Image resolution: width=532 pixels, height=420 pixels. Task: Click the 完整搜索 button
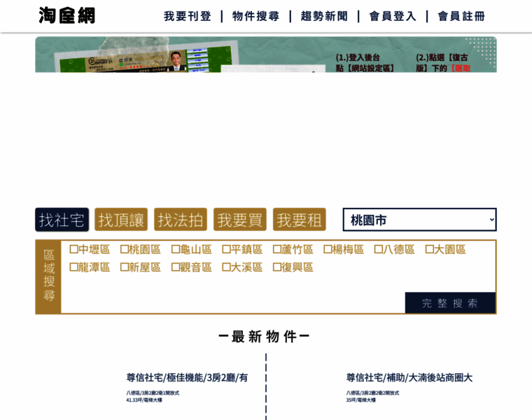450,302
